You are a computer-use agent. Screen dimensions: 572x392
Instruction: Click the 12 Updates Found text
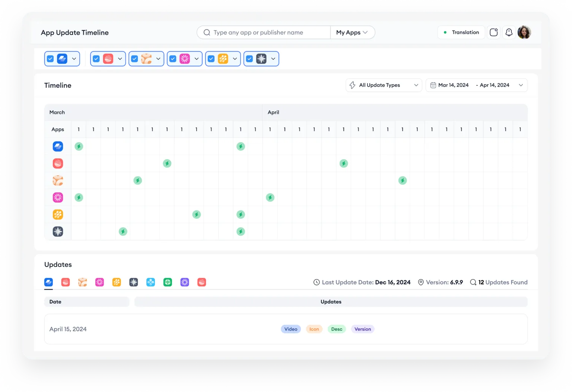[x=503, y=282]
